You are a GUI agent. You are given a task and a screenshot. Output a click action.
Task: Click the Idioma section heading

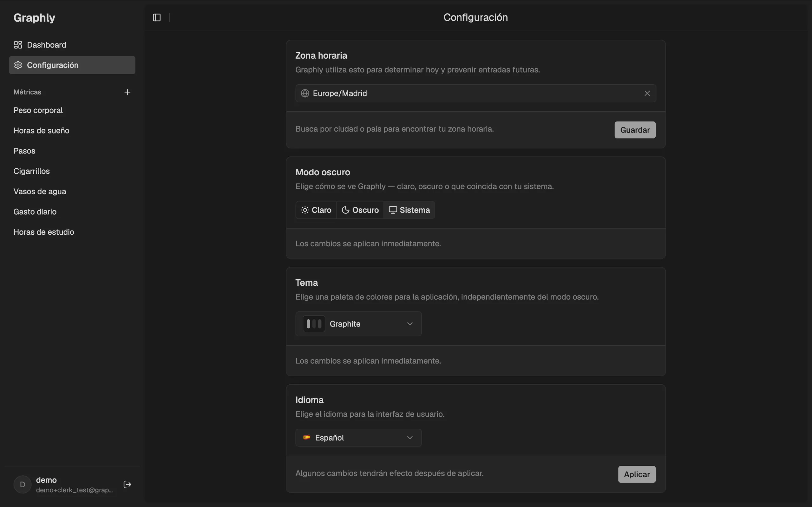309,400
